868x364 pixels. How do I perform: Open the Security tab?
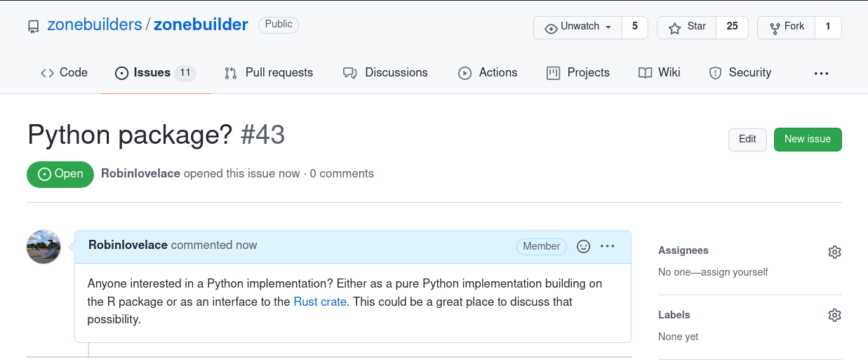coord(740,73)
